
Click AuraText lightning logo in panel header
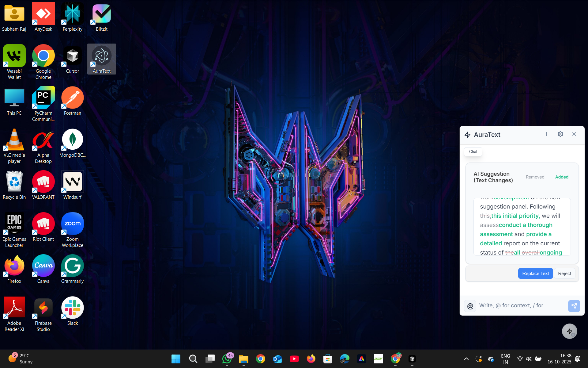467,135
